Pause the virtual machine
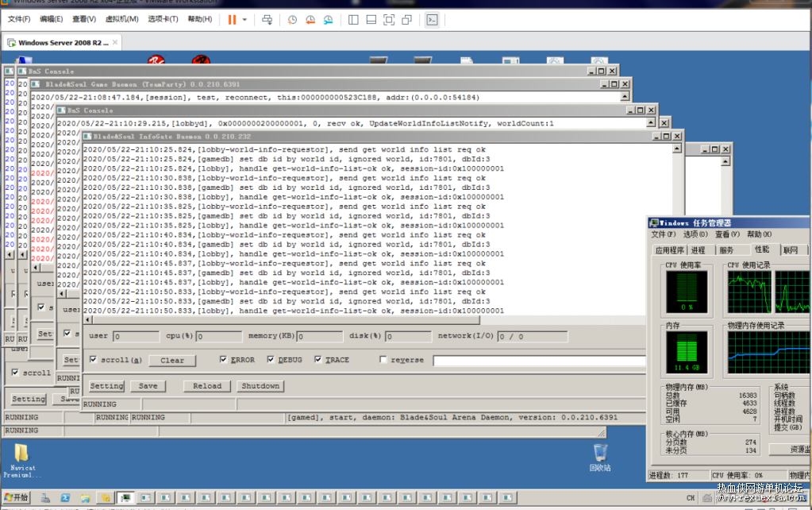Image resolution: width=812 pixels, height=510 pixels. pos(232,20)
